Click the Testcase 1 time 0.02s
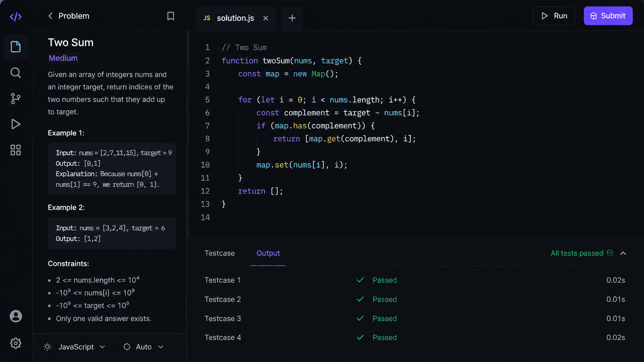The height and width of the screenshot is (362, 644). (x=615, y=280)
